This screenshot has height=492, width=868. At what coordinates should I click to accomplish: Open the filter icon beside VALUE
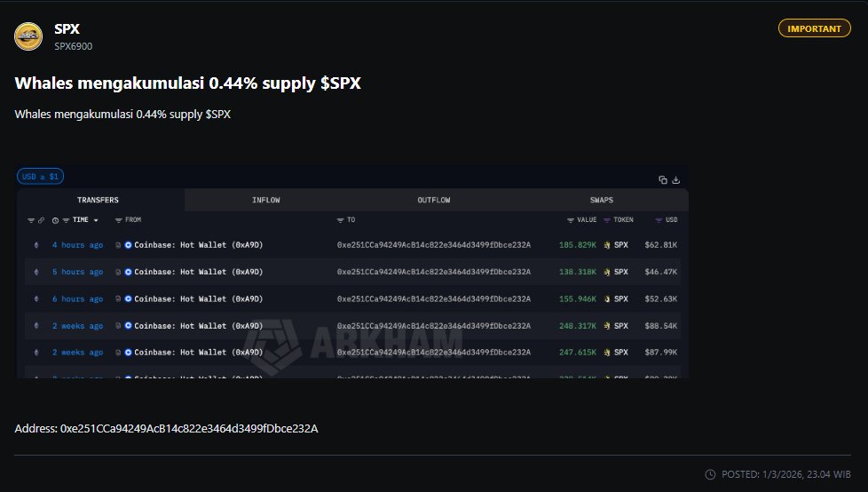pyautogui.click(x=570, y=220)
